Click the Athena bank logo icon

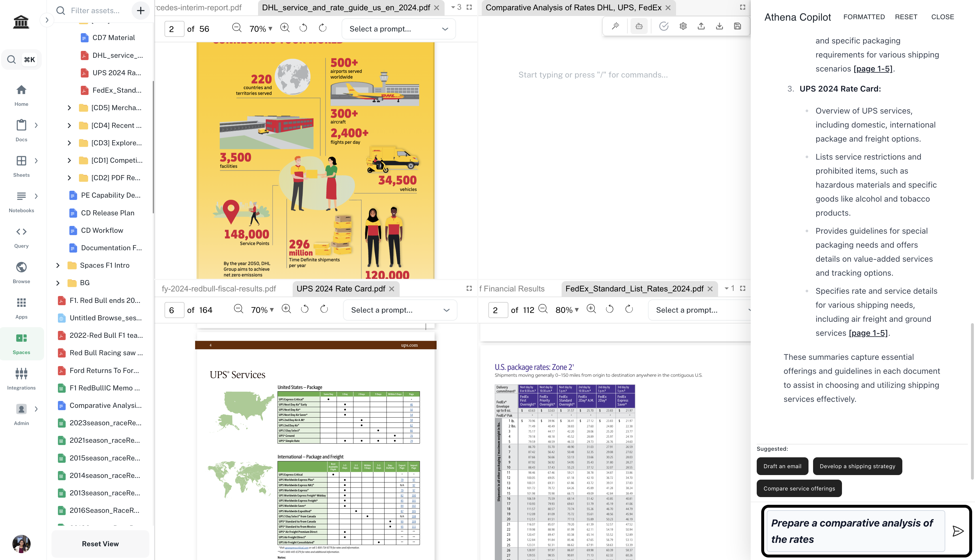pyautogui.click(x=21, y=21)
